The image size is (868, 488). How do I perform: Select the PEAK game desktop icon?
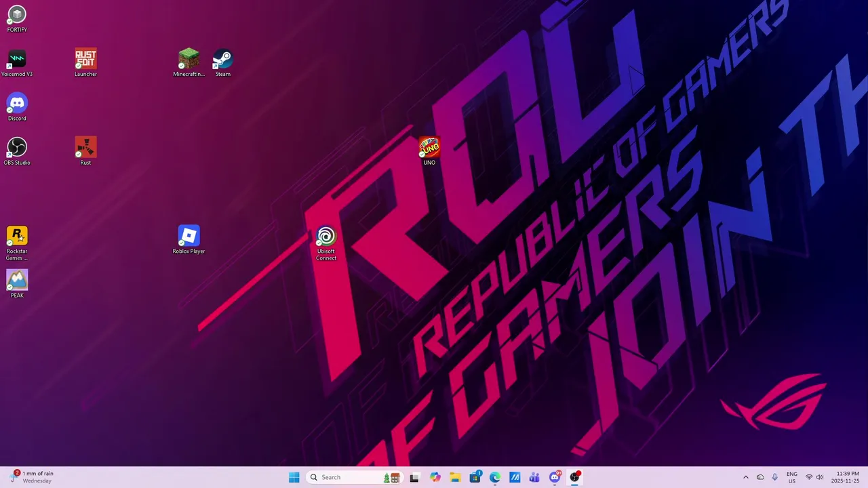(x=17, y=285)
